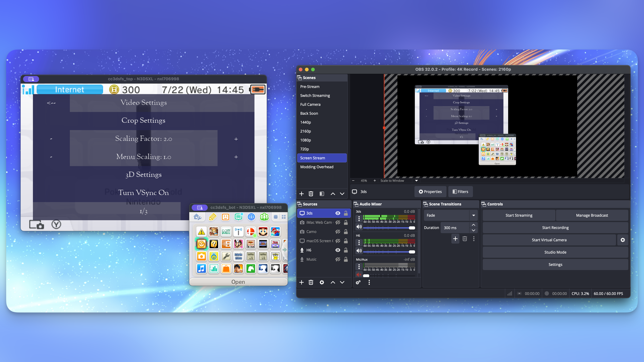Zoom out the OBS preview
644x362 pixels.
point(353,181)
